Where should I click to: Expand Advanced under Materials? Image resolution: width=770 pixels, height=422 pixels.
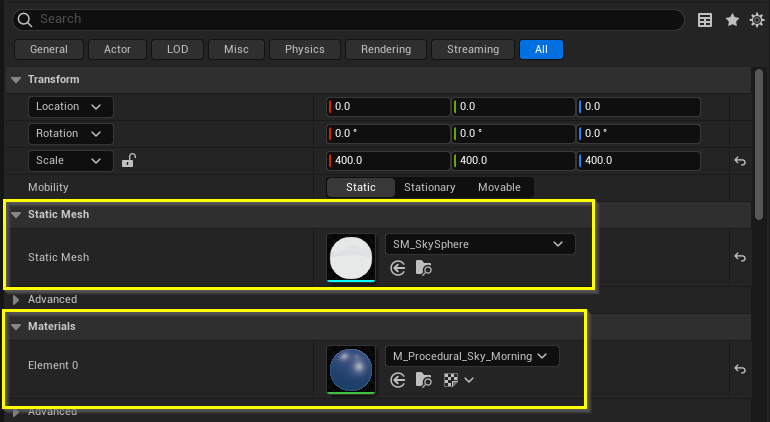(x=16, y=412)
